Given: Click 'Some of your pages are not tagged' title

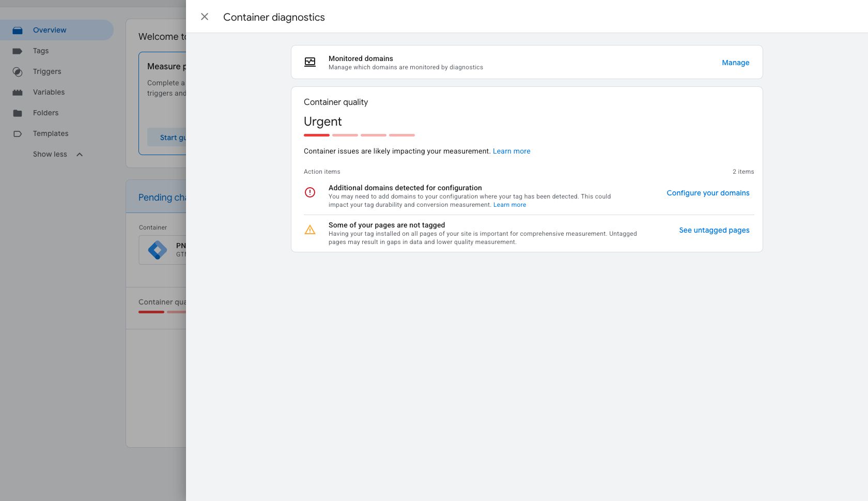Looking at the screenshot, I should point(386,225).
